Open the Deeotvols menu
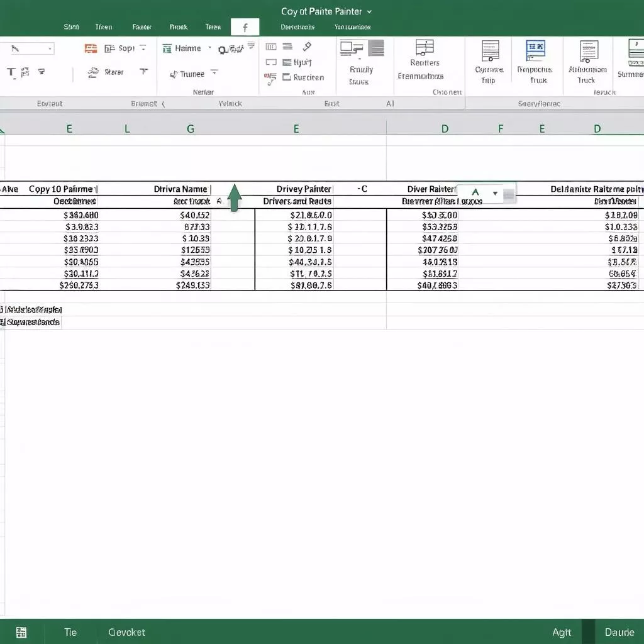Viewport: 644px width, 644px height. [x=297, y=26]
